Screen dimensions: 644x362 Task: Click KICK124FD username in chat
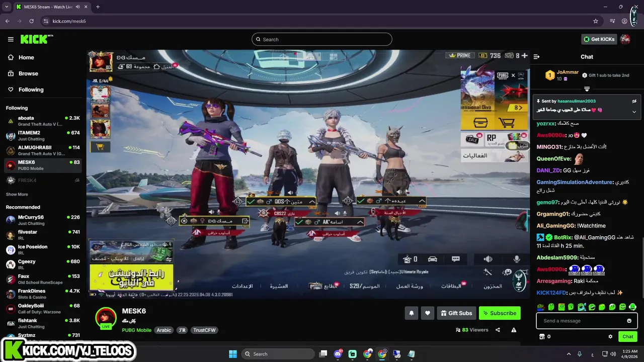pos(551,293)
